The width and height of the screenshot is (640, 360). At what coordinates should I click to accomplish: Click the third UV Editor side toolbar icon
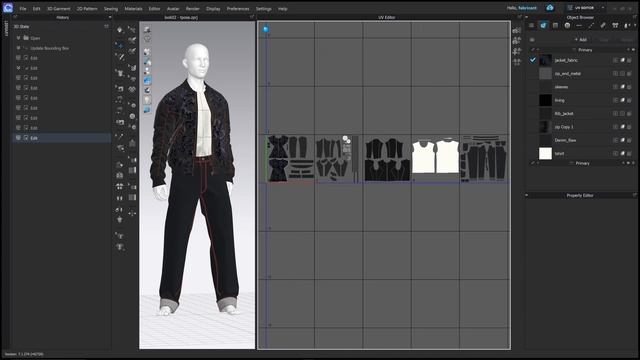click(517, 51)
